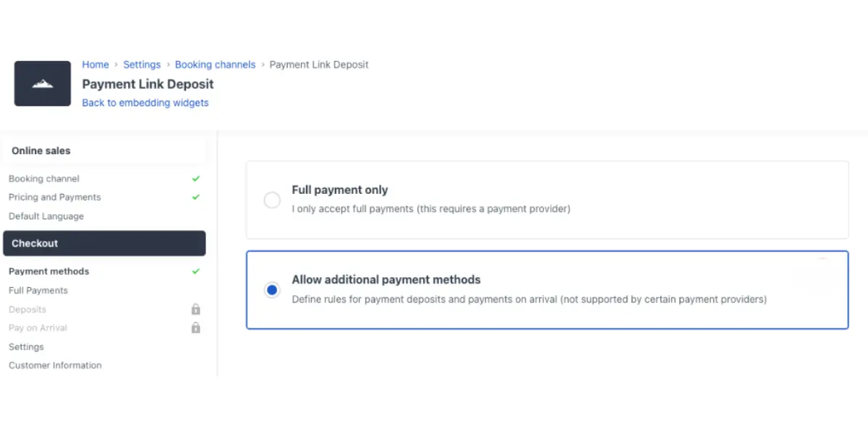This screenshot has width=868, height=434.
Task: Click the lock icon beside Pay on Arrival
Action: 195,328
